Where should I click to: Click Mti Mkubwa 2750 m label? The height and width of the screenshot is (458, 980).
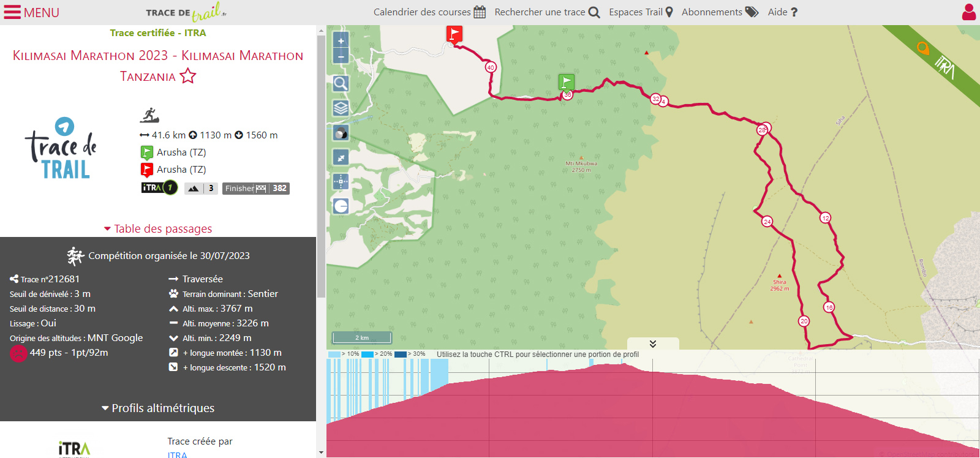point(581,167)
